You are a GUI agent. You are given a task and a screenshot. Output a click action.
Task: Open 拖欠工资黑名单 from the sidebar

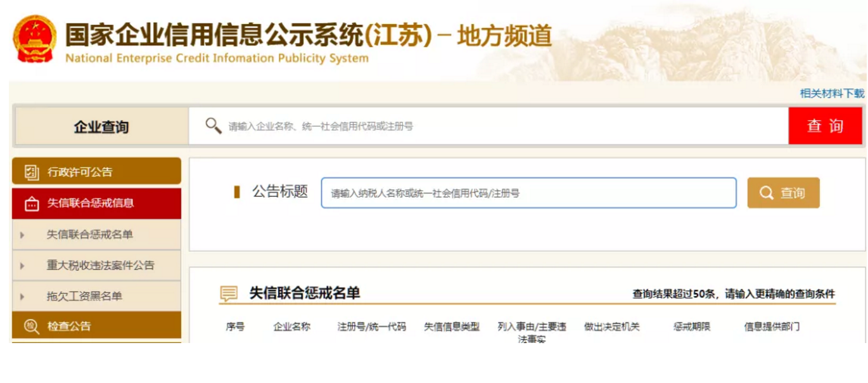tap(84, 296)
